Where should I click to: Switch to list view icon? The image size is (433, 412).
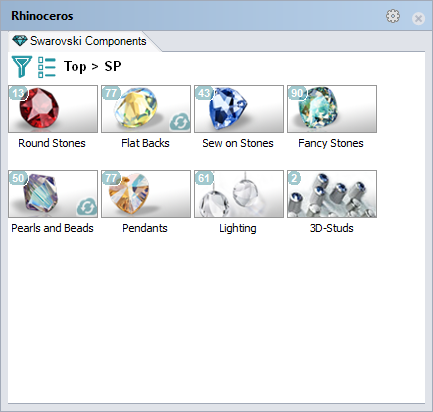pyautogui.click(x=47, y=67)
